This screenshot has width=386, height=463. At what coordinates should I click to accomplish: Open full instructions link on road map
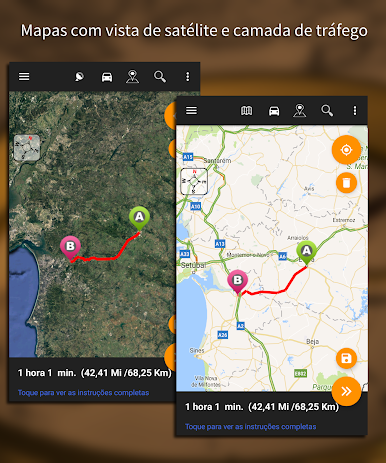pyautogui.click(x=251, y=427)
